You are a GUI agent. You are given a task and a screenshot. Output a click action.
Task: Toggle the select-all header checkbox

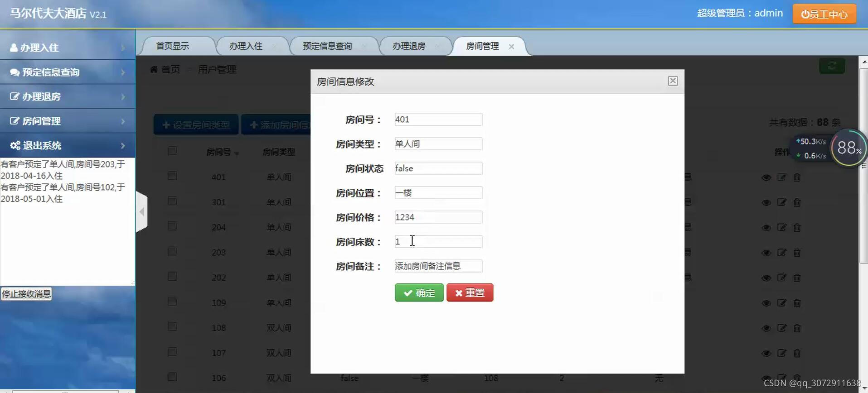pyautogui.click(x=172, y=151)
